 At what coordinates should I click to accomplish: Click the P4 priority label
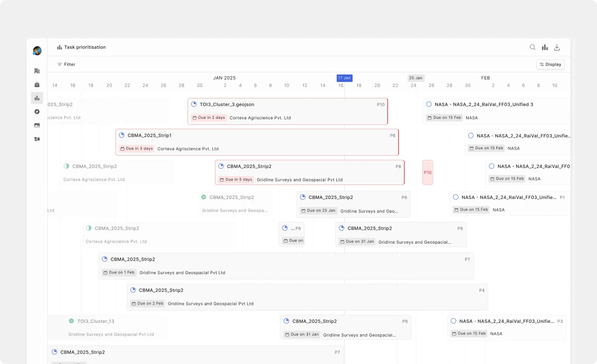[x=482, y=290]
